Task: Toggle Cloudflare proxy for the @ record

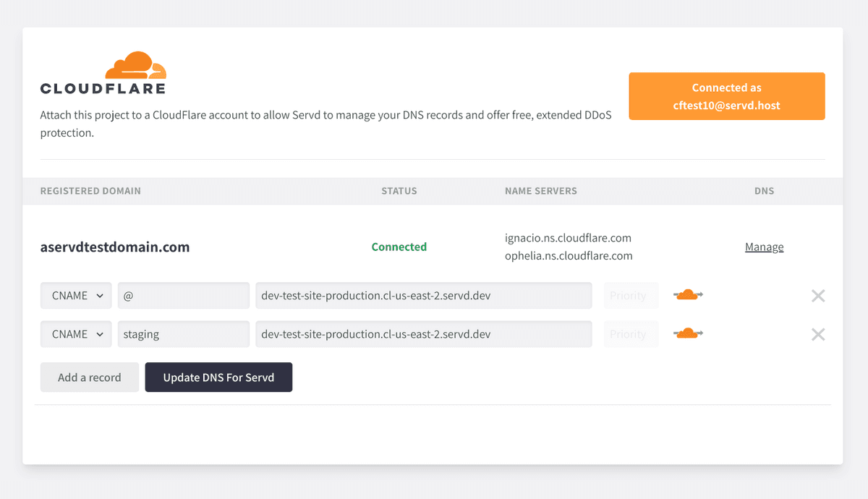Action: (x=688, y=295)
